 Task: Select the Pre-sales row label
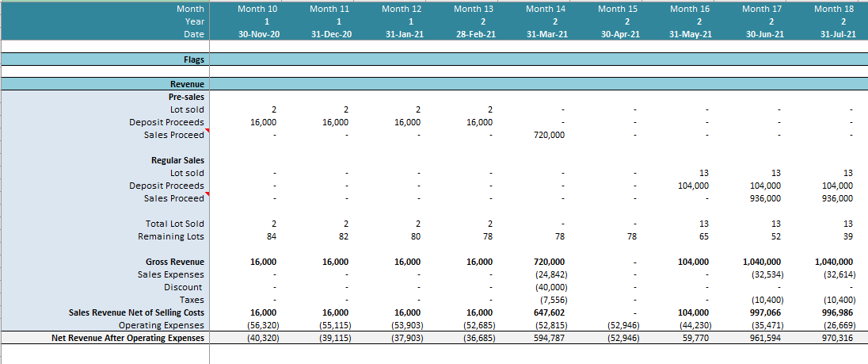186,96
